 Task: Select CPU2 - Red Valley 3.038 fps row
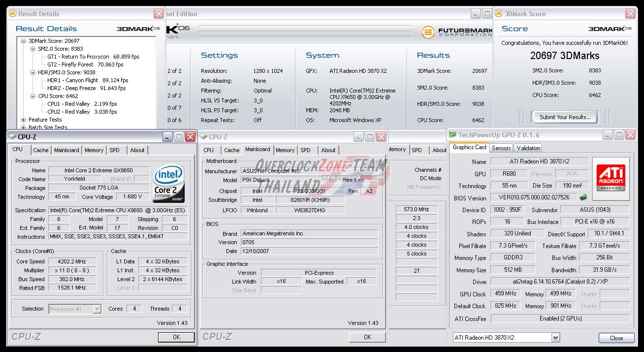[82, 112]
